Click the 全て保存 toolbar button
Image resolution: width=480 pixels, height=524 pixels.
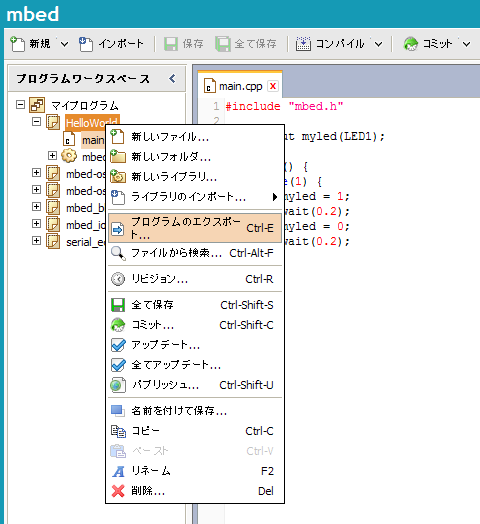pyautogui.click(x=246, y=44)
